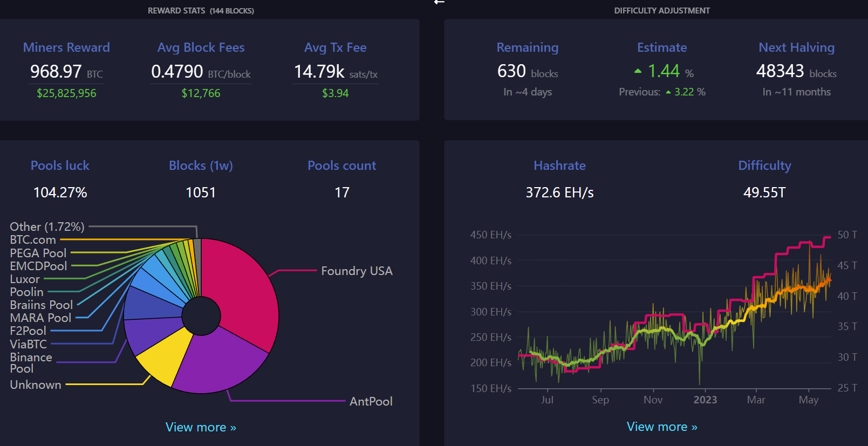The height and width of the screenshot is (446, 868).
Task: Click the Hashrate value 372.6 EH/s
Action: click(559, 193)
